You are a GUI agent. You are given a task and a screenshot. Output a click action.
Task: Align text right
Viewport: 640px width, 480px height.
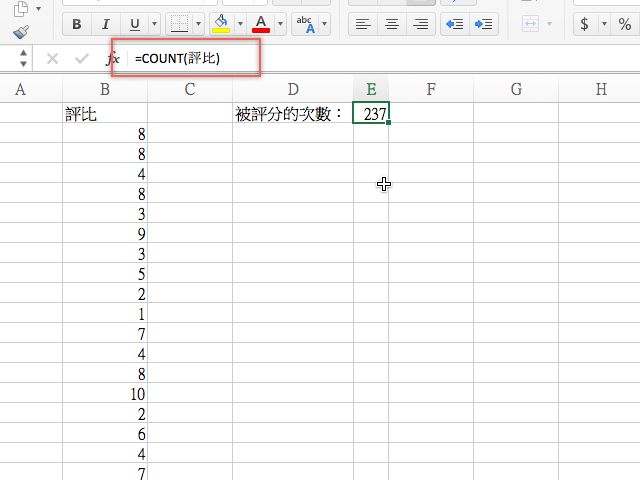coord(420,24)
